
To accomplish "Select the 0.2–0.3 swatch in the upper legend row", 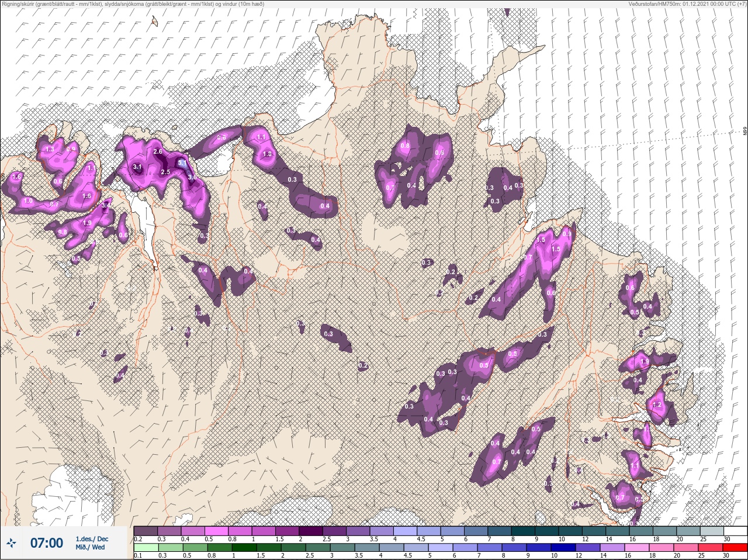I will [x=146, y=531].
